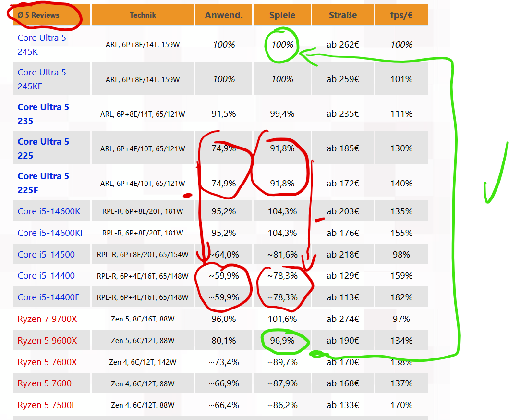Open the Core i5-14600KF link
Image resolution: width=509 pixels, height=420 pixels.
click(51, 233)
